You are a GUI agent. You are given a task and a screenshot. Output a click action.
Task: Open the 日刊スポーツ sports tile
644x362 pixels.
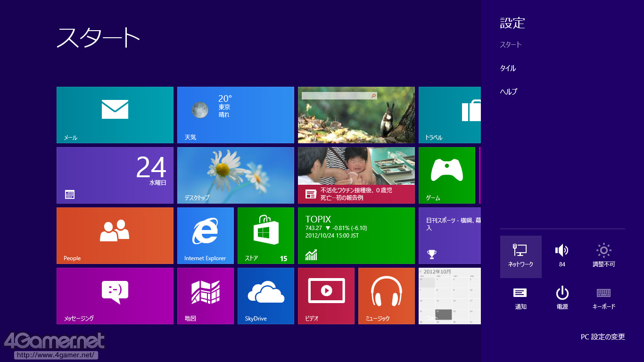(450, 236)
